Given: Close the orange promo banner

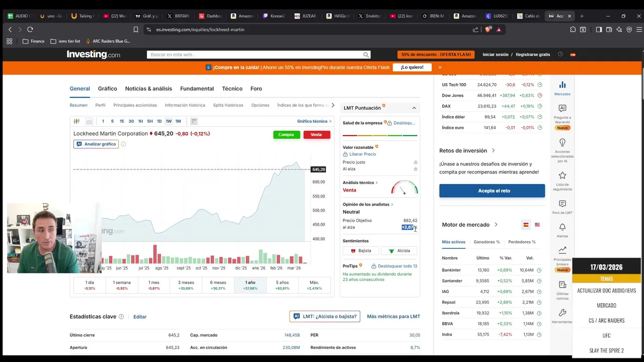Looking at the screenshot, I should [440, 67].
